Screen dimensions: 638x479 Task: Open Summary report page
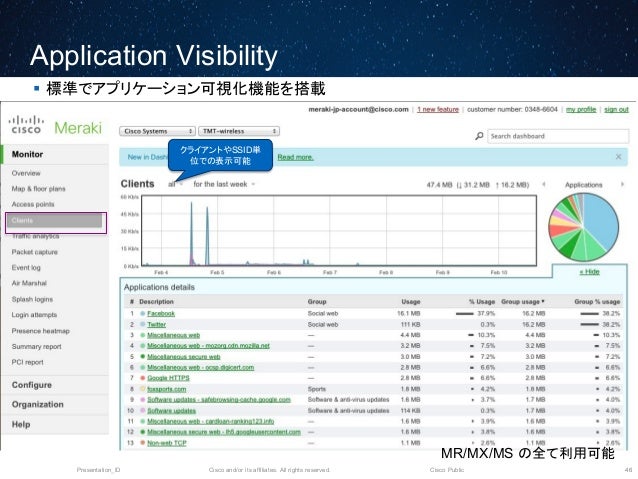36,347
